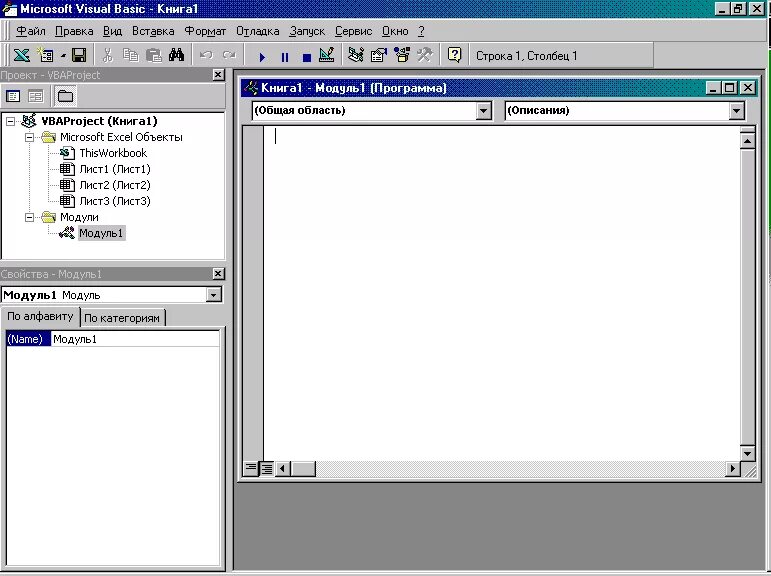
Task: Open the ? help menu
Action: pyautogui.click(x=421, y=31)
